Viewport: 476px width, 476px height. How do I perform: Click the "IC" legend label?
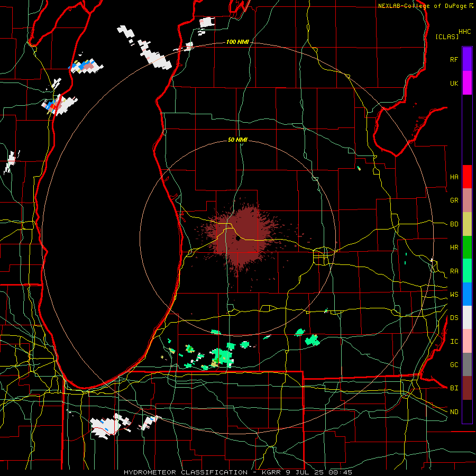[454, 342]
